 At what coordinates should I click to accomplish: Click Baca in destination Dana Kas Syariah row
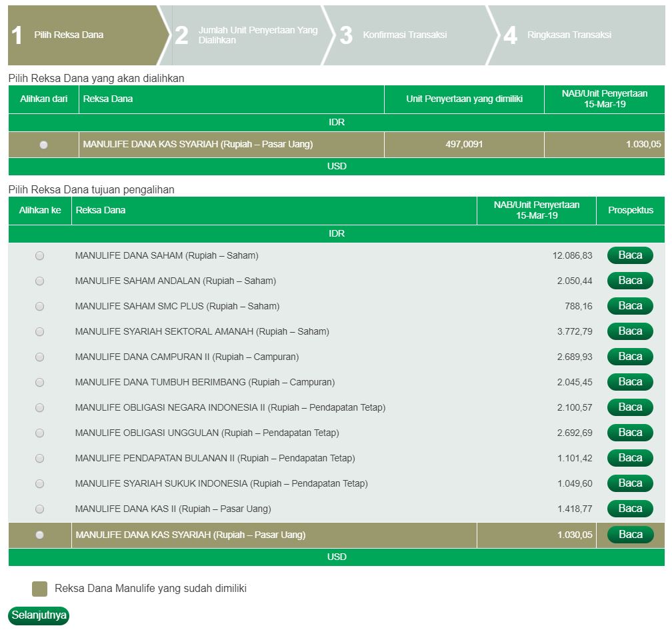point(630,534)
